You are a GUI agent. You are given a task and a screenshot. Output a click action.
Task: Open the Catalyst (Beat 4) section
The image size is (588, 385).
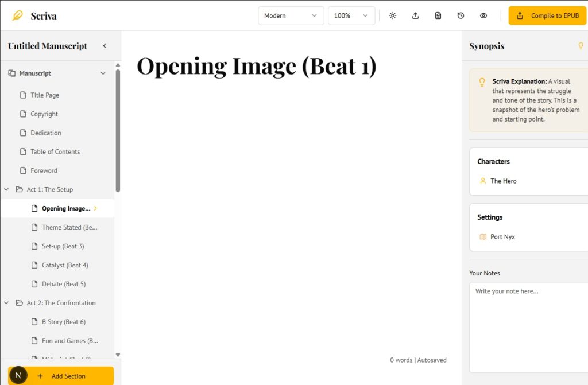click(x=64, y=265)
